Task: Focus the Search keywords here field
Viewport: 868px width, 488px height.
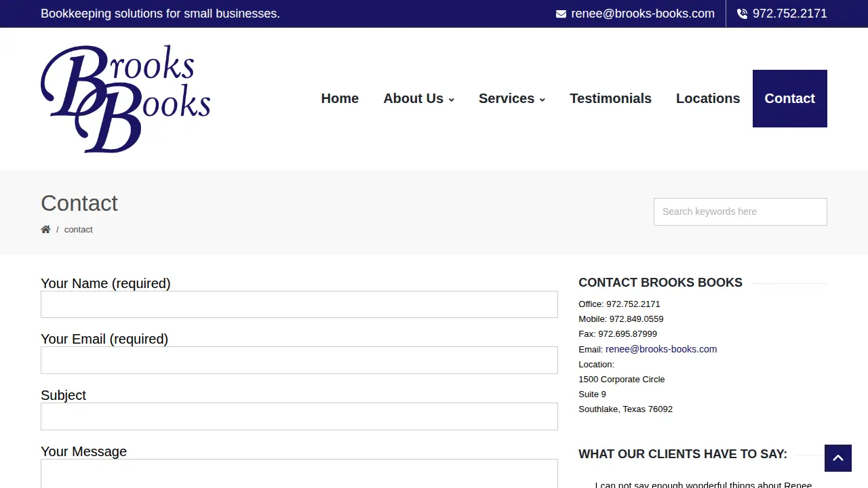Action: (741, 211)
